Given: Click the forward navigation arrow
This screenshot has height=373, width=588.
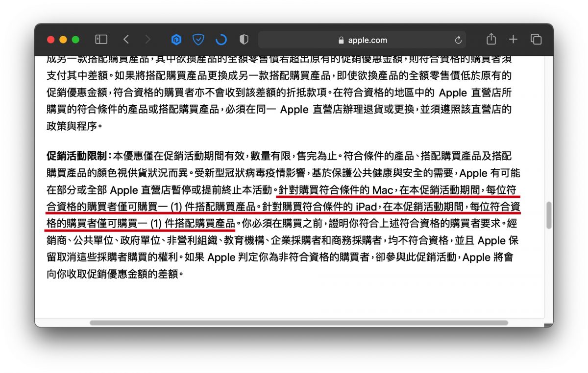Looking at the screenshot, I should [x=148, y=40].
